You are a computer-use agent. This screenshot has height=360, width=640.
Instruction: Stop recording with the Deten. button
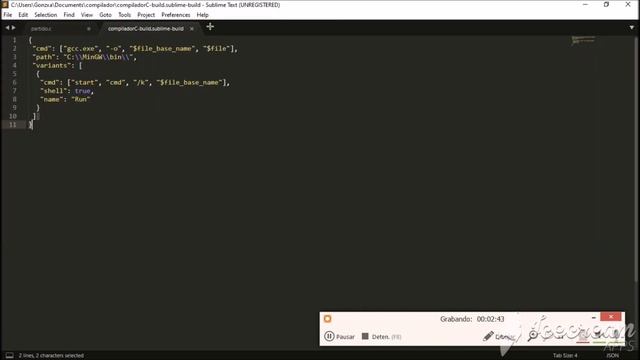[x=382, y=336]
